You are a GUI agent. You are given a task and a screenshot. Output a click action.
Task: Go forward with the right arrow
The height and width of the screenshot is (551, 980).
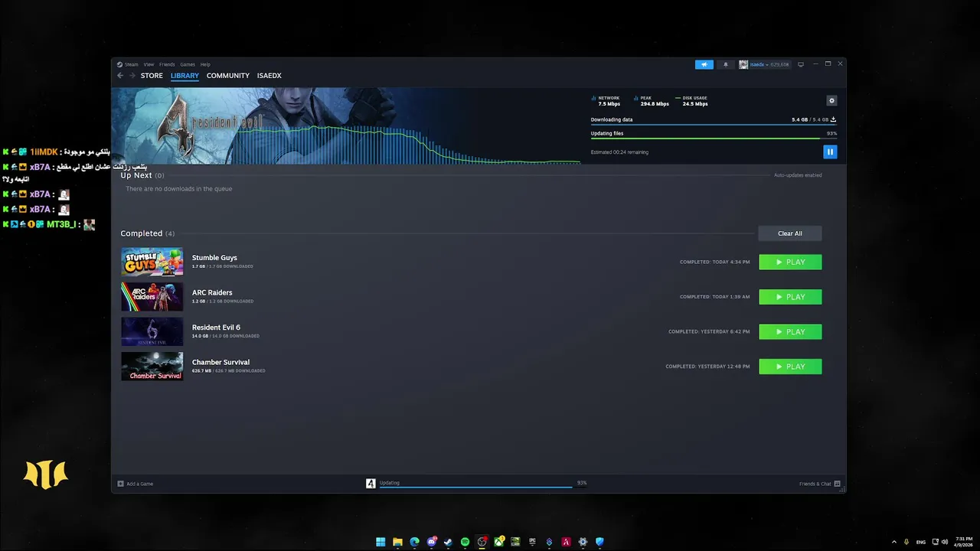[132, 76]
